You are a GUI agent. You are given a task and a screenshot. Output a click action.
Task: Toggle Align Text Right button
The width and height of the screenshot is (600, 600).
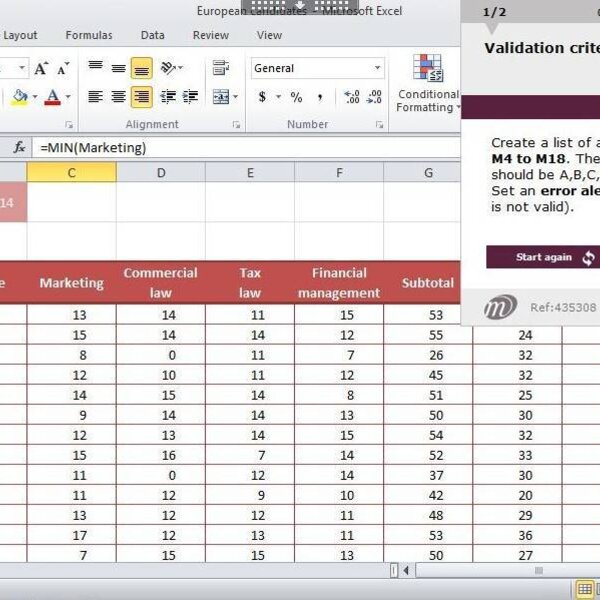(142, 97)
